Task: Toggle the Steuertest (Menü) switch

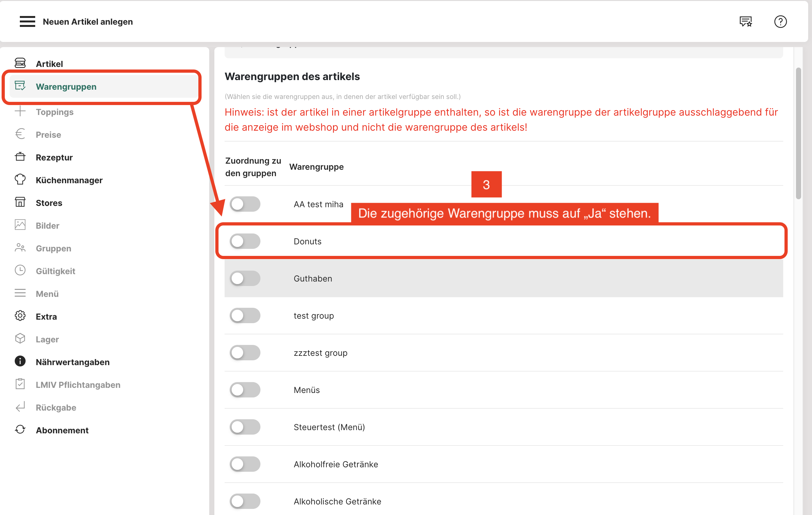Action: pyautogui.click(x=245, y=427)
